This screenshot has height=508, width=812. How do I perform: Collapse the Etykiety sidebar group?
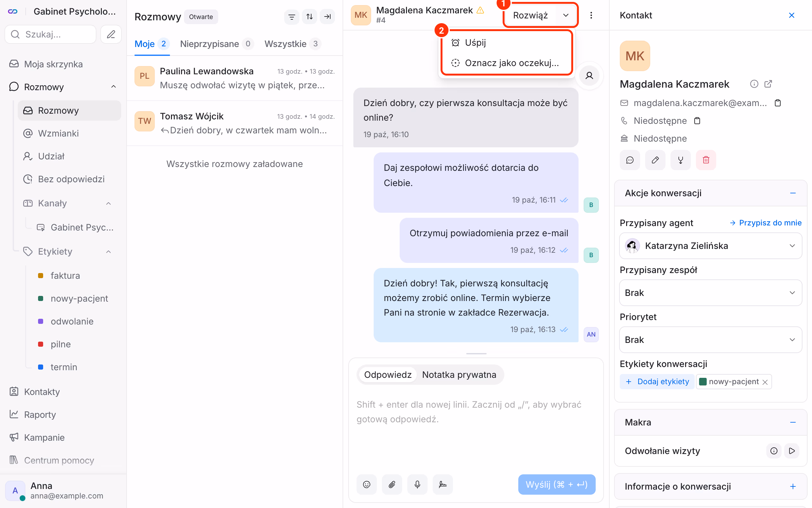pyautogui.click(x=108, y=251)
